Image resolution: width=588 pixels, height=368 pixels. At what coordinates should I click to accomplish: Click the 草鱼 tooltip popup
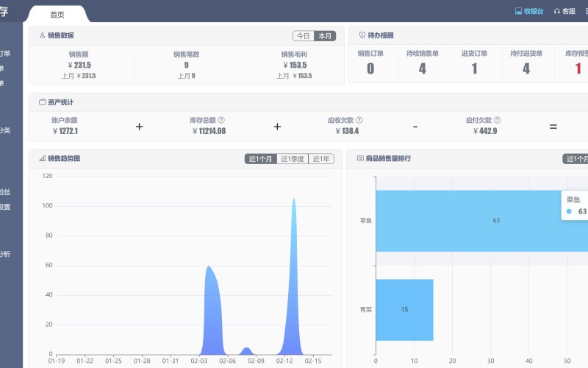pos(575,205)
